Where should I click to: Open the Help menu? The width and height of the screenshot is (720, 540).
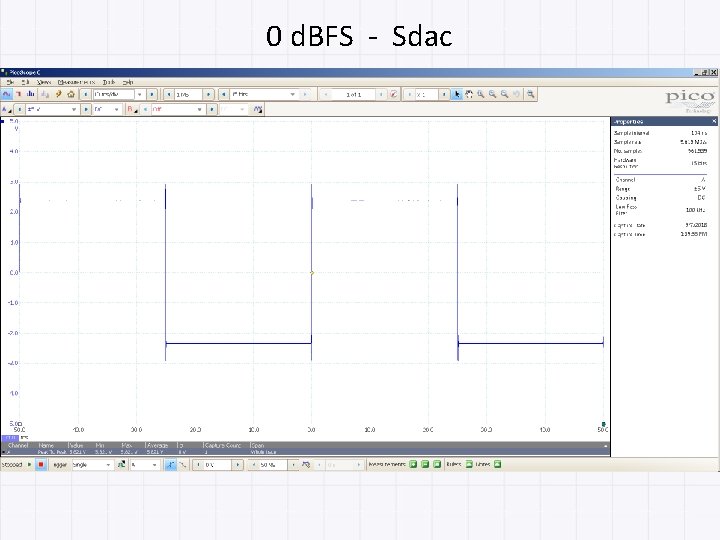(128, 82)
